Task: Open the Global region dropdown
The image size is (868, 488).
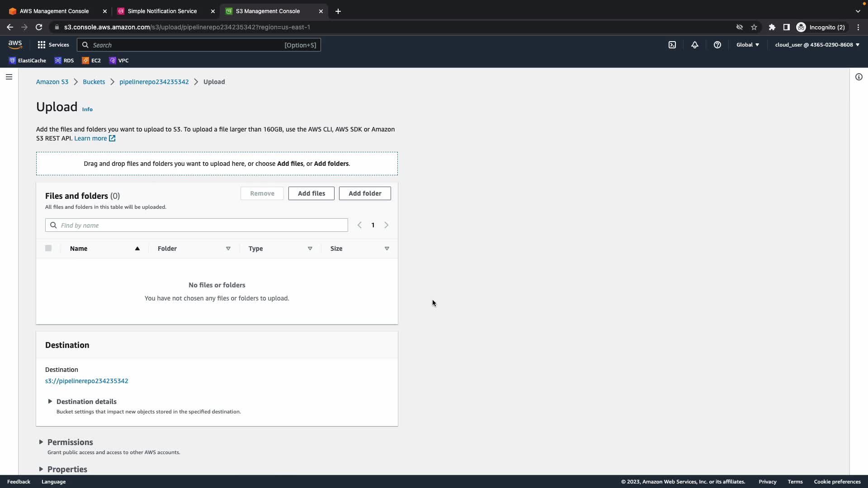Action: [748, 45]
